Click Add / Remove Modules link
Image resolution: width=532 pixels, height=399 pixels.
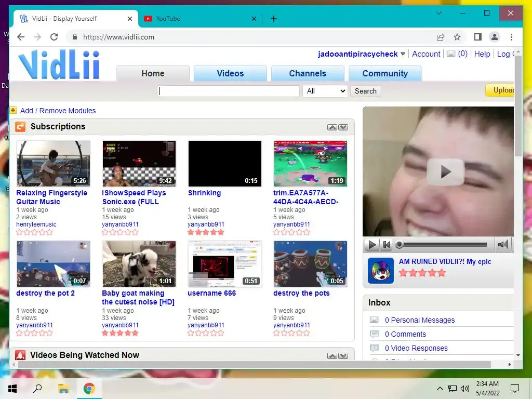coord(58,111)
